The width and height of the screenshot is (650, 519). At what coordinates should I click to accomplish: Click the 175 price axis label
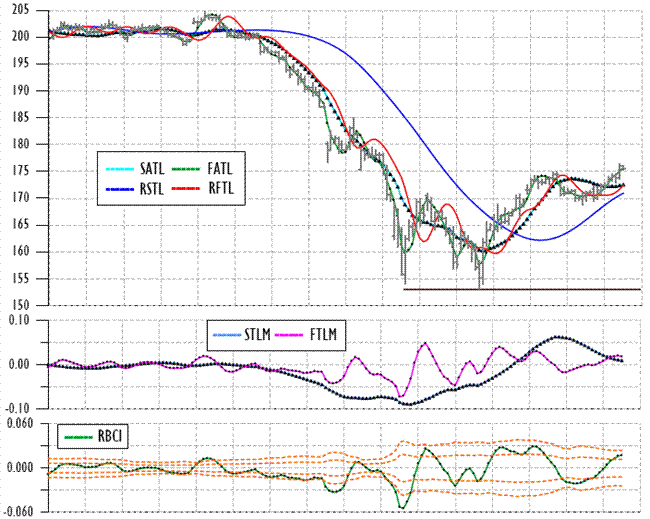(21, 171)
